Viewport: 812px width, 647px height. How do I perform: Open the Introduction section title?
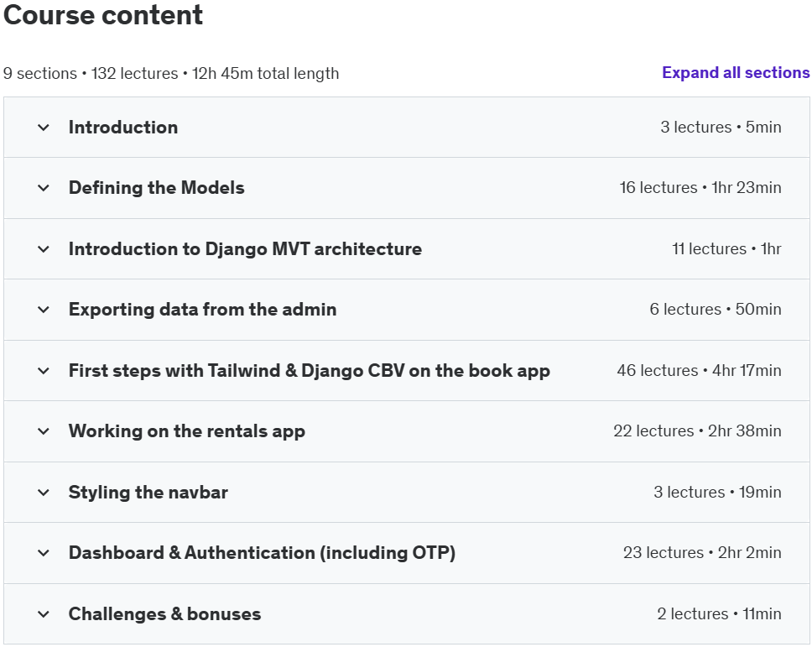click(123, 128)
